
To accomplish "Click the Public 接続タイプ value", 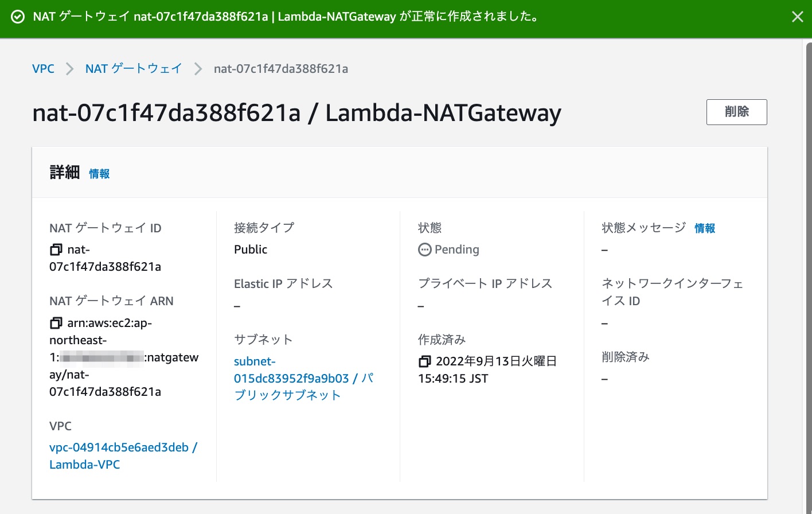I will tap(250, 249).
